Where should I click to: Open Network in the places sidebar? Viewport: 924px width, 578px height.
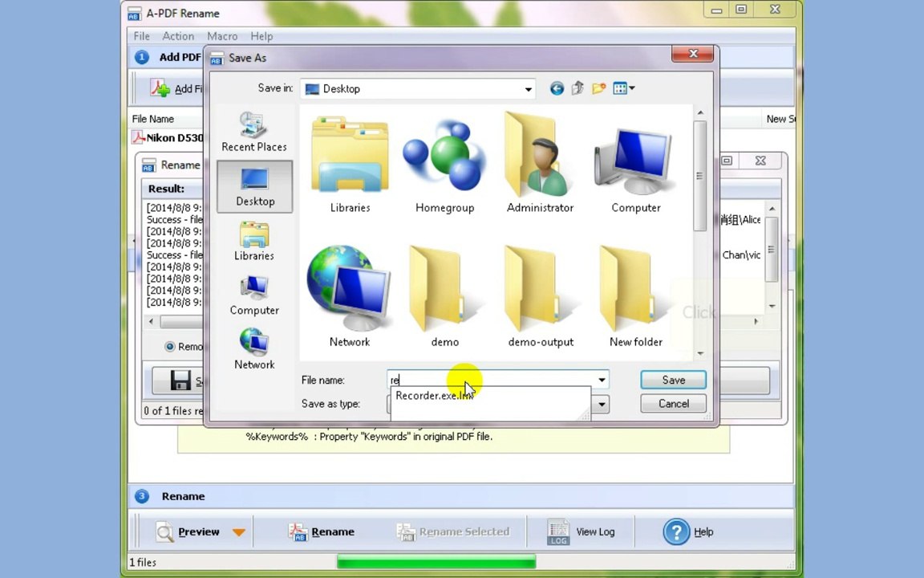coord(254,349)
